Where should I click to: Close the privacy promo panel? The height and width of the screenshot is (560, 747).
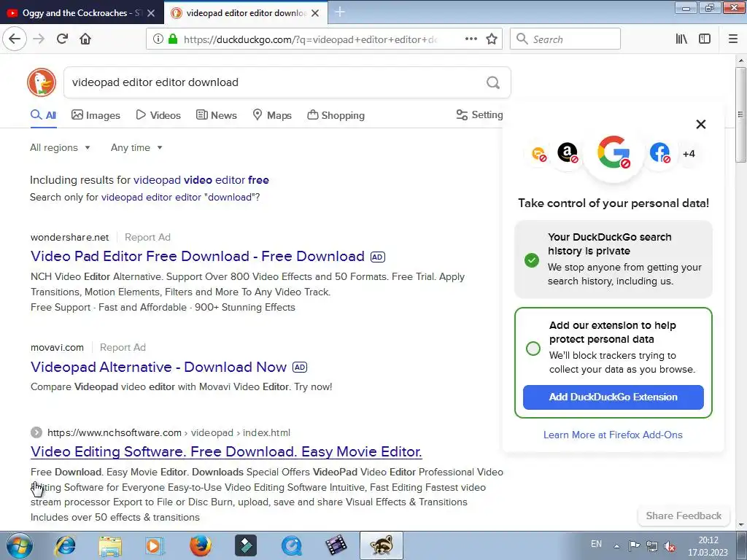(701, 124)
